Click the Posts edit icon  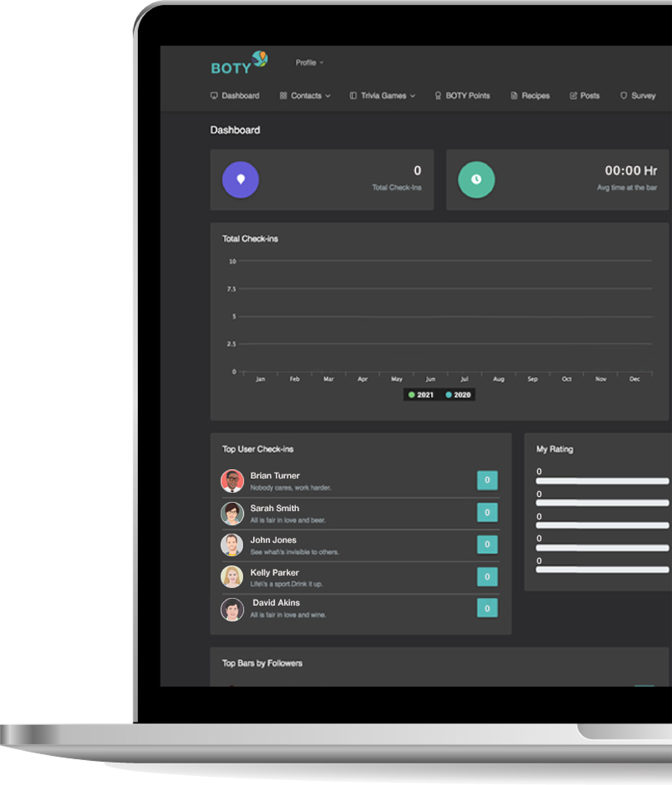(573, 96)
